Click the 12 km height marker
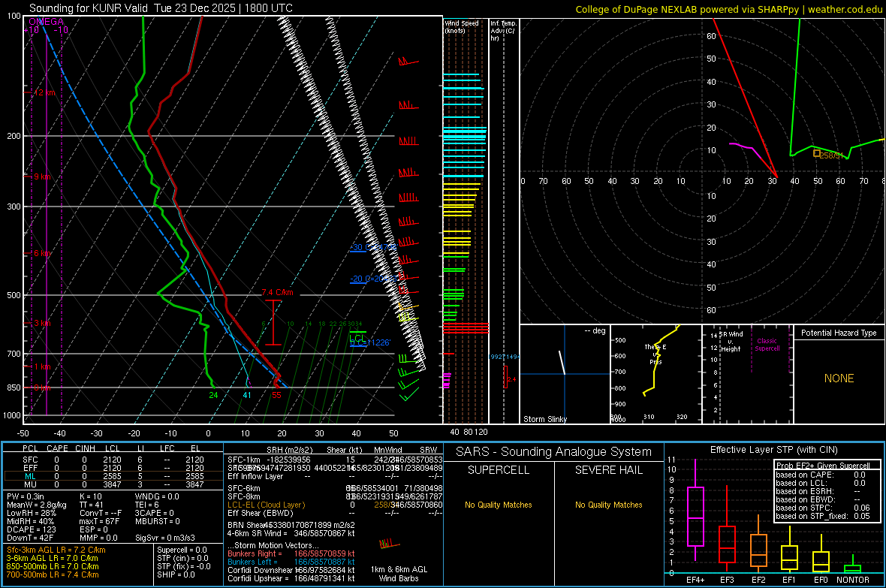Image resolution: width=886 pixels, height=588 pixels. coord(44,92)
